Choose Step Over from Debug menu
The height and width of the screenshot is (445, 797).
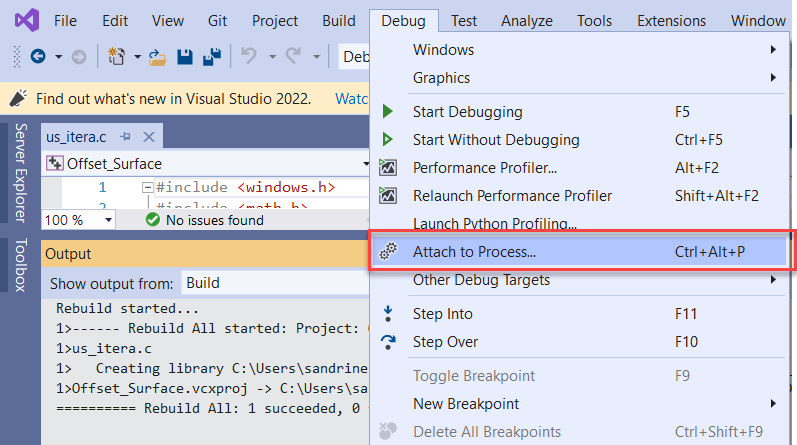[579, 342]
